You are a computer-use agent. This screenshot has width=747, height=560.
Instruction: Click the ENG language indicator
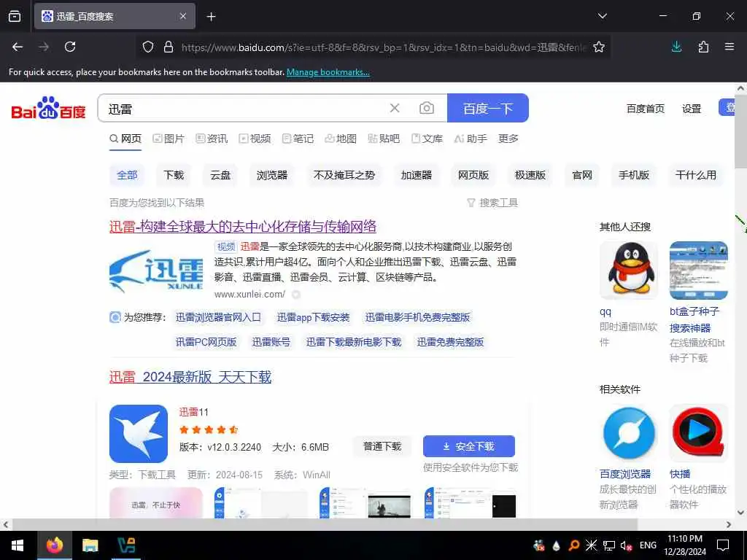[x=648, y=545]
